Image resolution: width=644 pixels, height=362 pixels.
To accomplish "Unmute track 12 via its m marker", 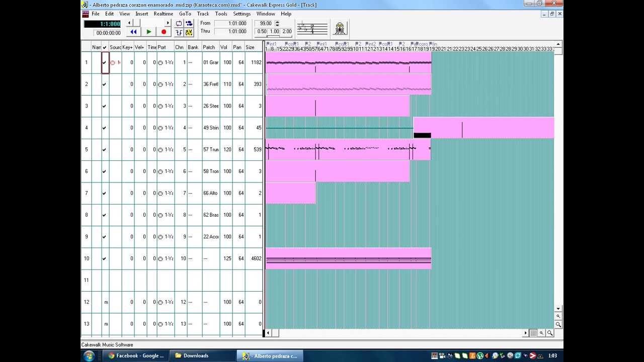I will 106,302.
